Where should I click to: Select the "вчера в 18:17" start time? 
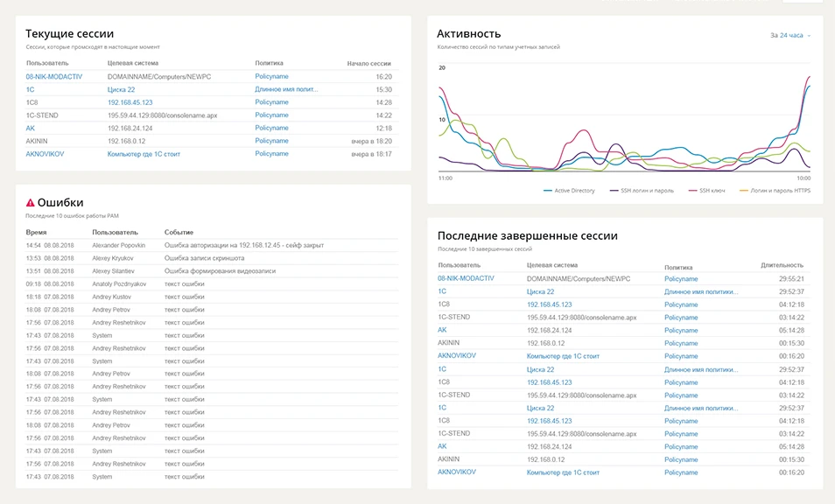[x=371, y=154]
